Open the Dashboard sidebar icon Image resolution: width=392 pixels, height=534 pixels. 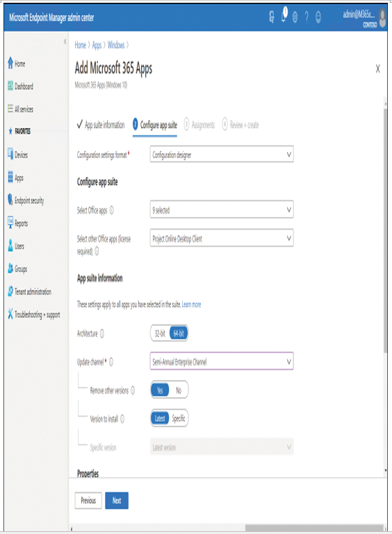(x=10, y=86)
